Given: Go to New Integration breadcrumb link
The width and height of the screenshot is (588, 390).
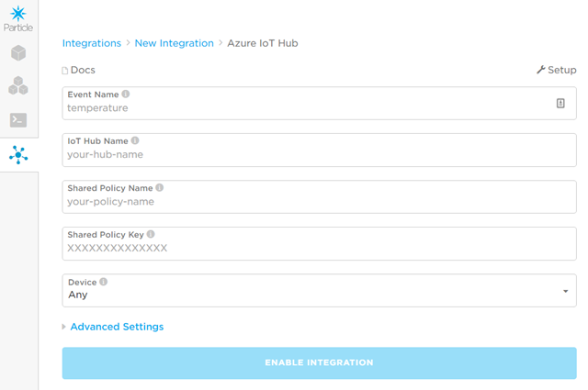Looking at the screenshot, I should point(174,43).
